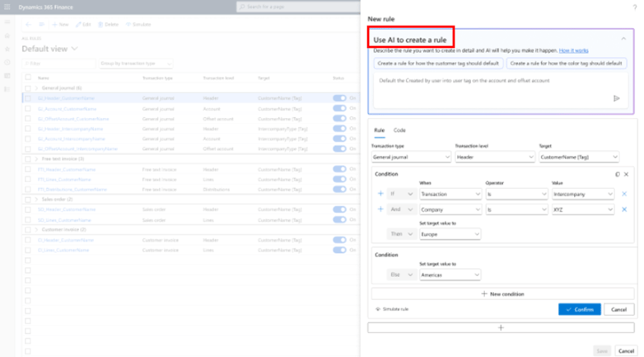Check the select-all header checkbox
This screenshot has height=357, width=644.
28,78
